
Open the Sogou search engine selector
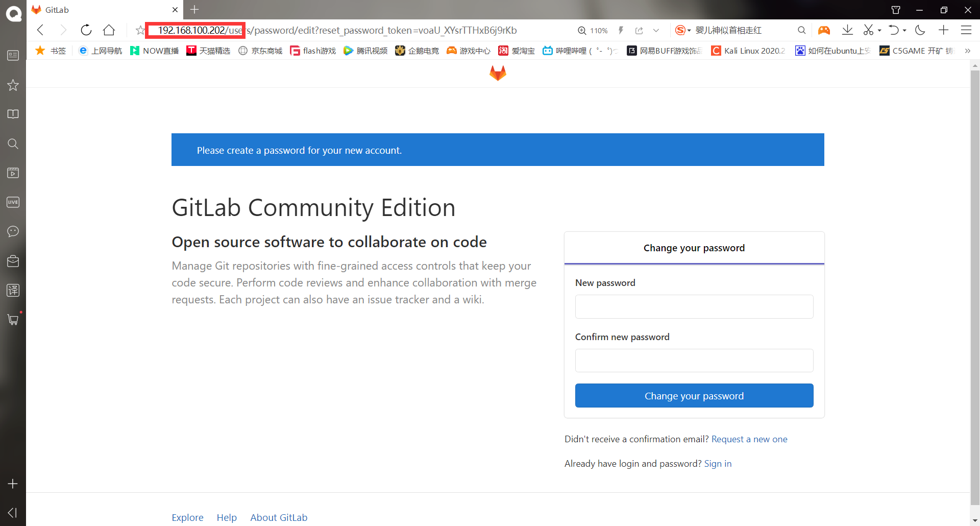(683, 30)
